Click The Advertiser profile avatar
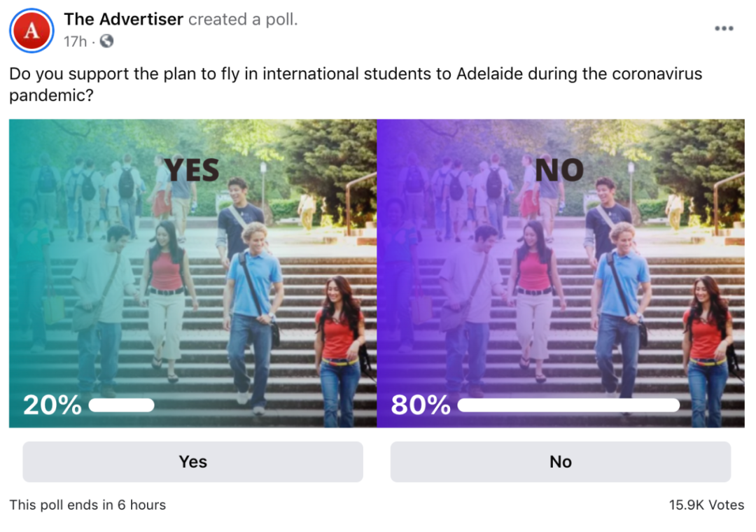 click(31, 31)
